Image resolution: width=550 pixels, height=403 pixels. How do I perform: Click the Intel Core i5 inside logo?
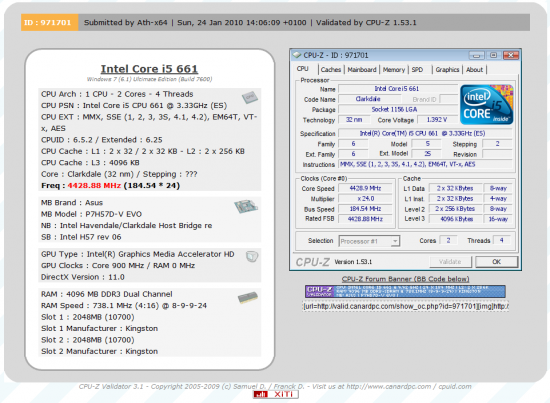coord(487,105)
